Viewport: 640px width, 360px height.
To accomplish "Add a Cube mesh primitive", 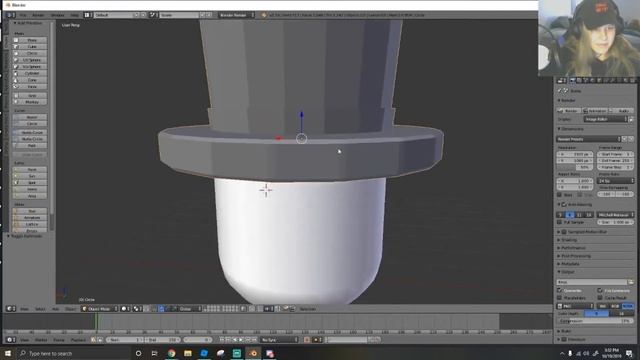I will [x=29, y=47].
